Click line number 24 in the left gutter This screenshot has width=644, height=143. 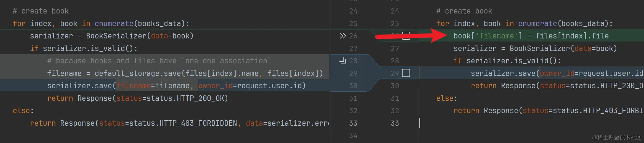(353, 11)
